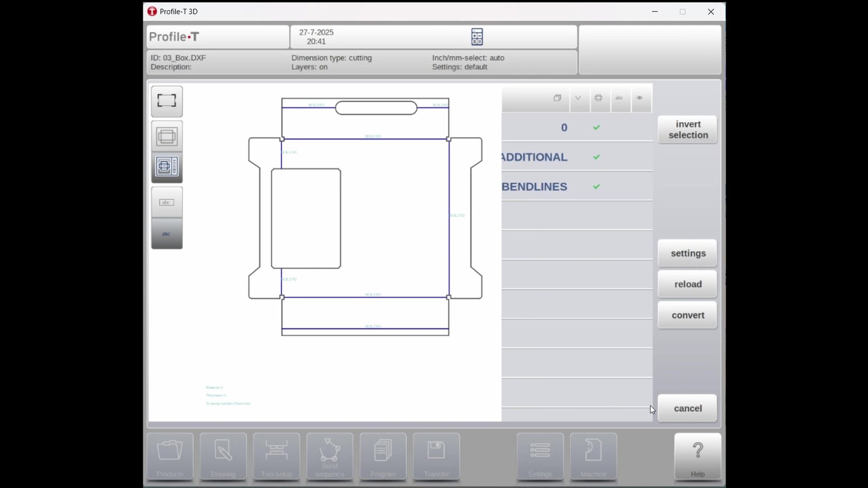Open the Bend sequence tab
The image size is (868, 488).
(329, 457)
